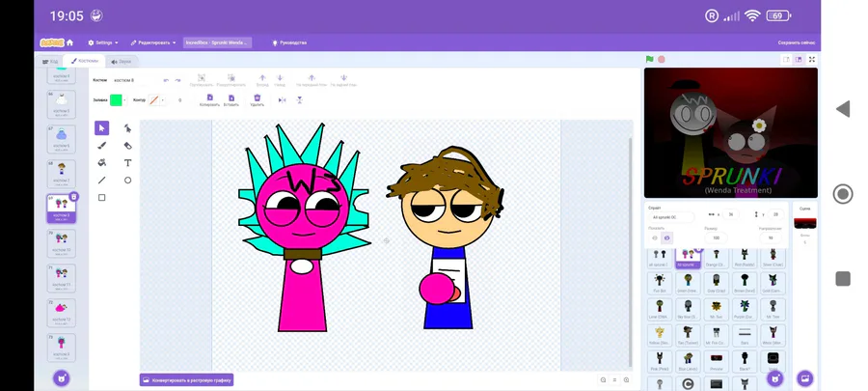The height and width of the screenshot is (391, 868).
Task: Select the Circle tool
Action: click(x=128, y=180)
